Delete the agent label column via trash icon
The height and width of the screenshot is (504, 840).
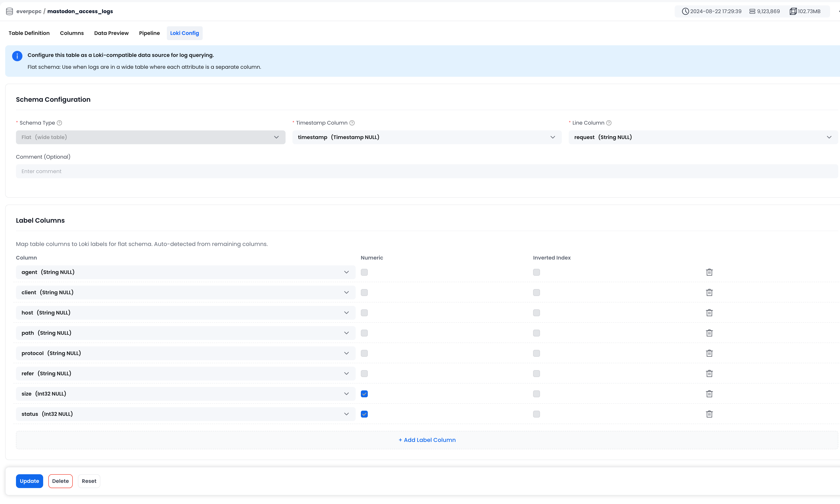[x=709, y=272]
